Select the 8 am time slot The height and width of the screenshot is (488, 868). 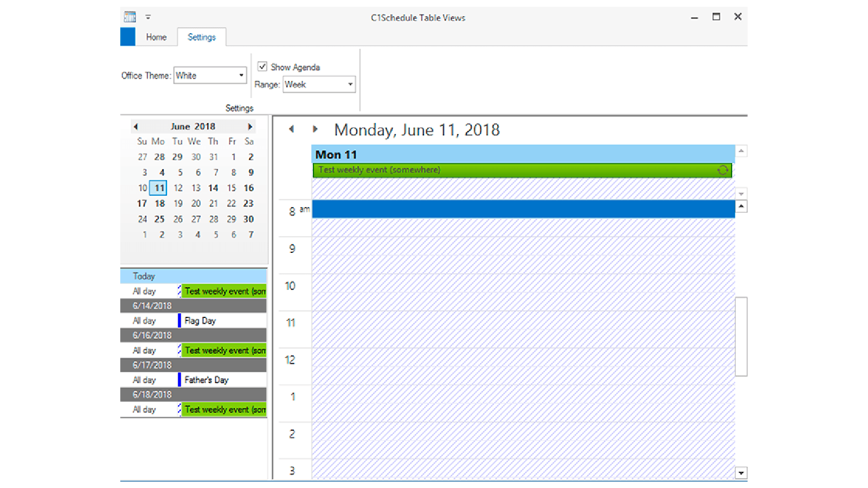[x=523, y=209]
